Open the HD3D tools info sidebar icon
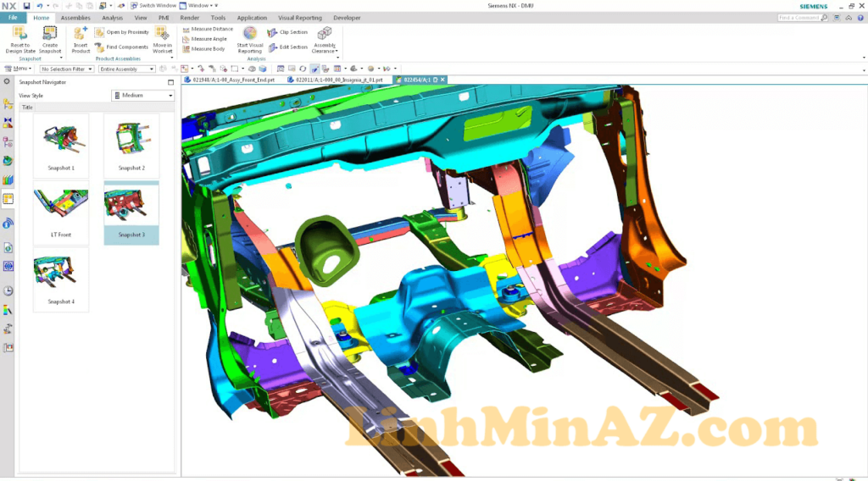The height and width of the screenshot is (481, 868). click(x=8, y=224)
